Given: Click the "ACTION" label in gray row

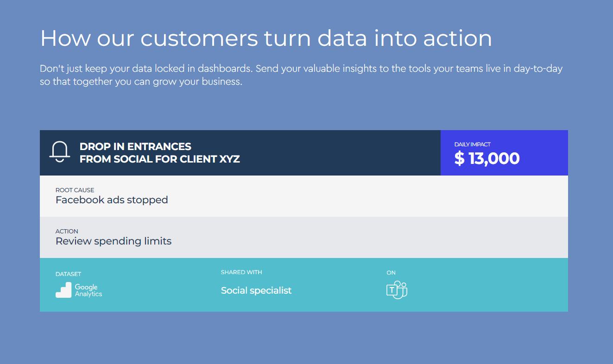Looking at the screenshot, I should 67,231.
